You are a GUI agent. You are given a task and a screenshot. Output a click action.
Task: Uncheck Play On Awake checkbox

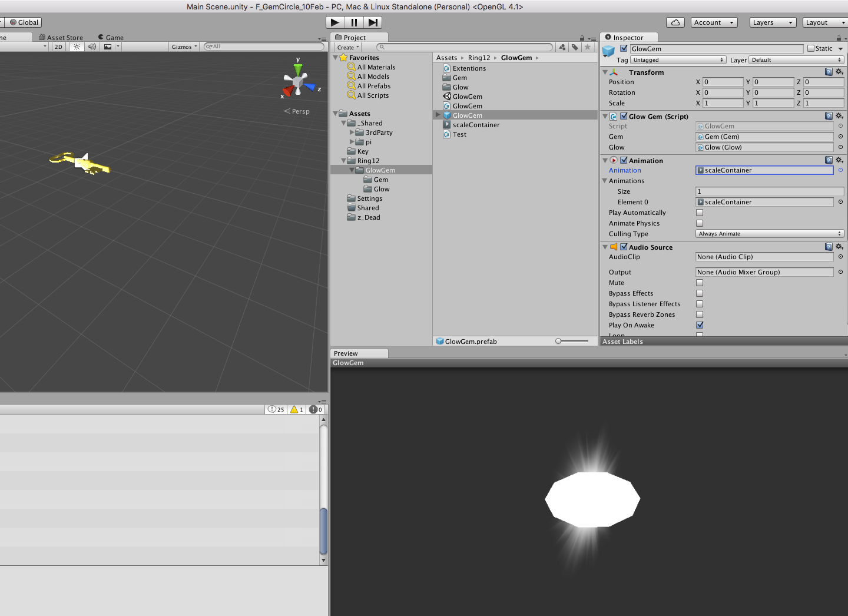(700, 325)
